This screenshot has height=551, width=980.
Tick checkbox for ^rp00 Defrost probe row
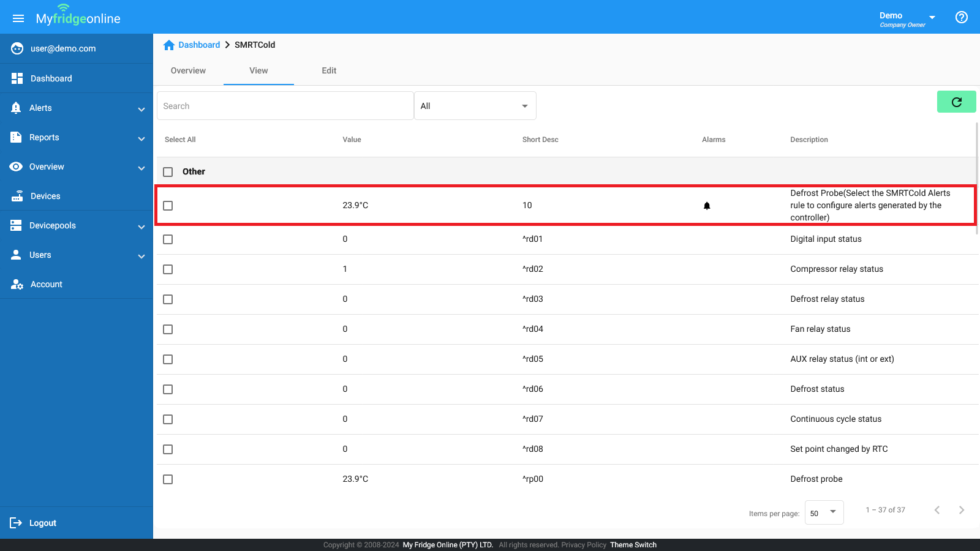(168, 479)
